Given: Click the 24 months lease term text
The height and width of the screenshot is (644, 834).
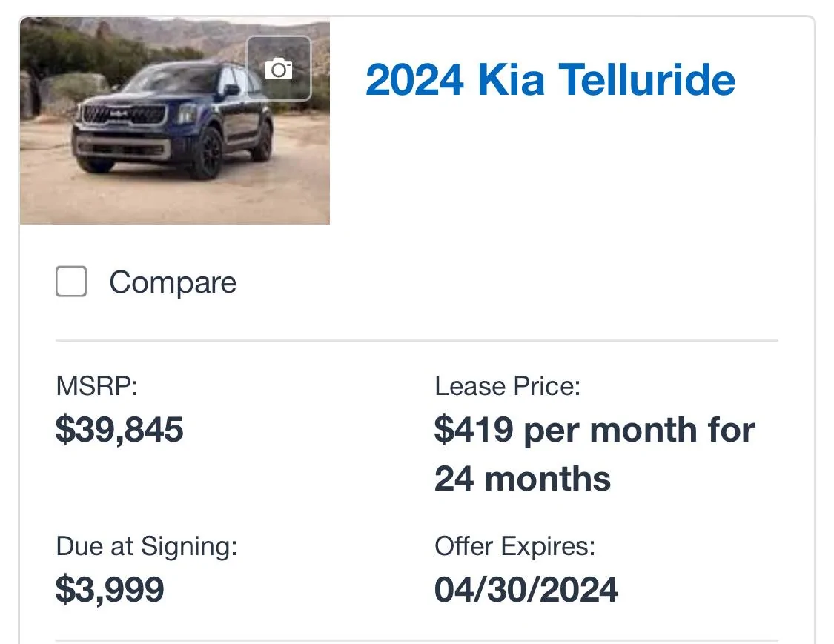Looking at the screenshot, I should [523, 479].
